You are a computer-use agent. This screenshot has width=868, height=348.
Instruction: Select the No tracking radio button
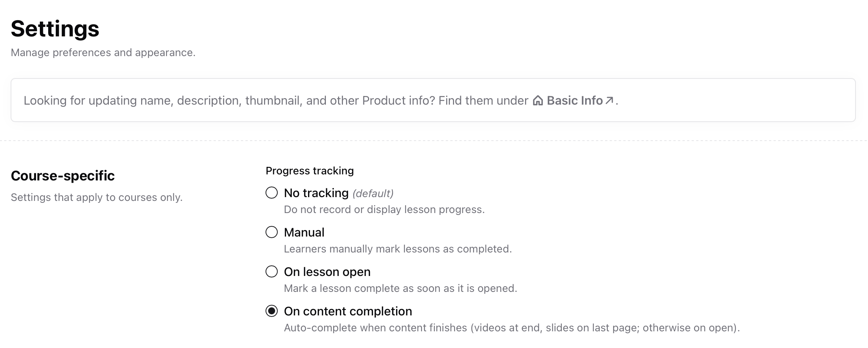(271, 193)
